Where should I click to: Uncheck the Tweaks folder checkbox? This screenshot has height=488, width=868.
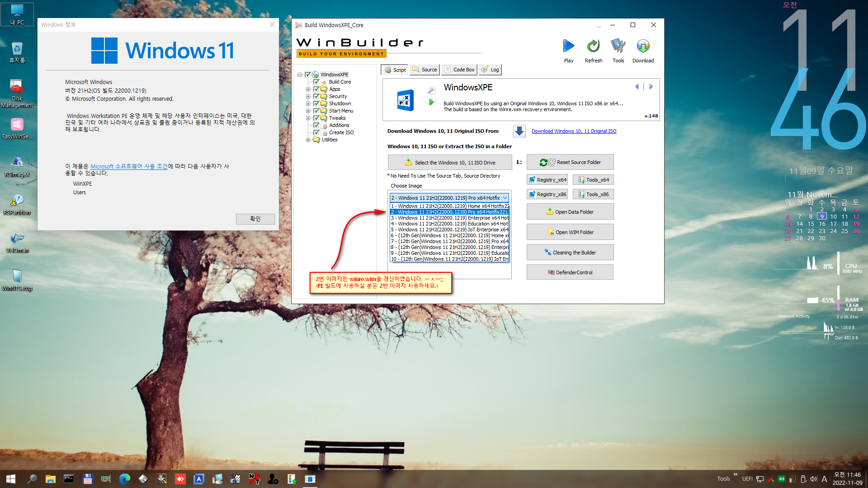point(316,118)
